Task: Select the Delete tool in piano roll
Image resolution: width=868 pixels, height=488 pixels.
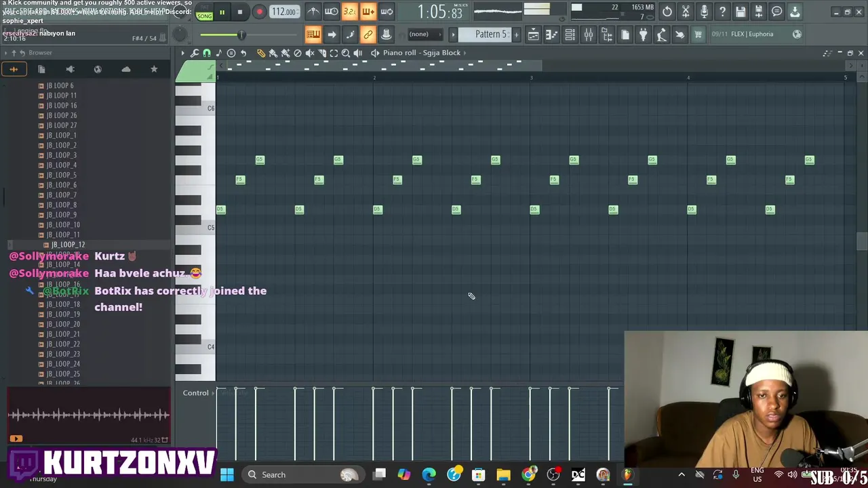Action: 298,53
